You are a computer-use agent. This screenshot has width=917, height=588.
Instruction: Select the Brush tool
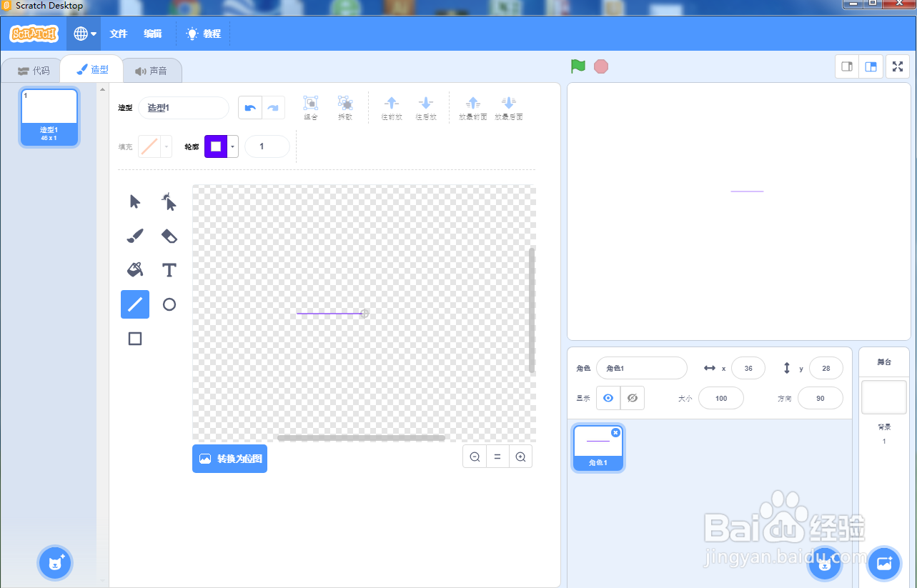(134, 236)
